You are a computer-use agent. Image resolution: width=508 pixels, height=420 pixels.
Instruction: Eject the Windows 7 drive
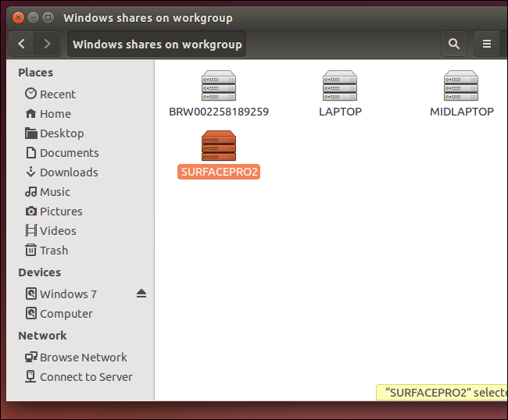(141, 294)
